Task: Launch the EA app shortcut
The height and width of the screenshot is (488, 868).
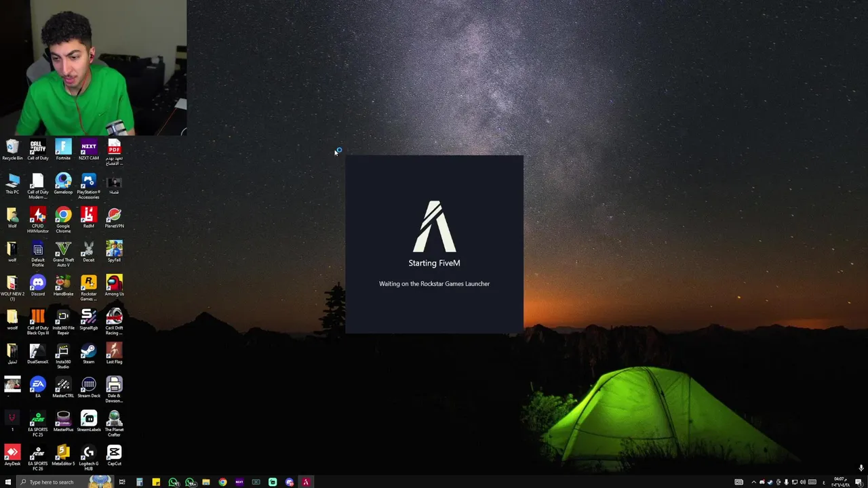Action: [38, 388]
